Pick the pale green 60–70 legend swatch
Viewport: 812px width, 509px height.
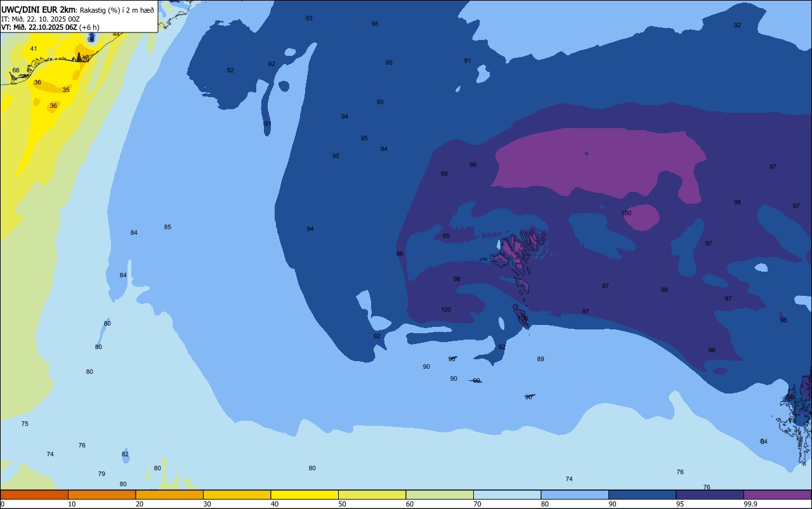(x=440, y=495)
